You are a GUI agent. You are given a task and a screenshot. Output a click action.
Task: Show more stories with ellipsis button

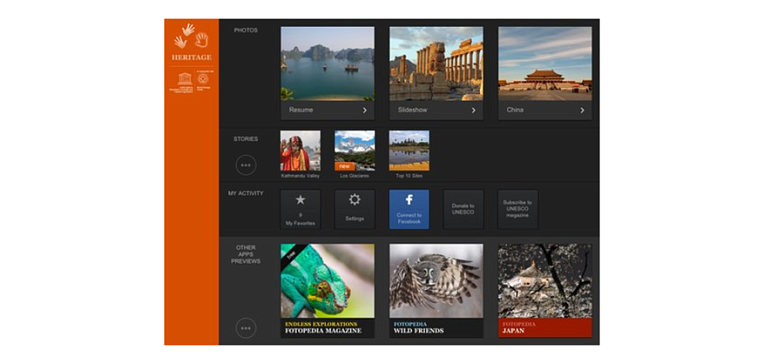click(246, 165)
